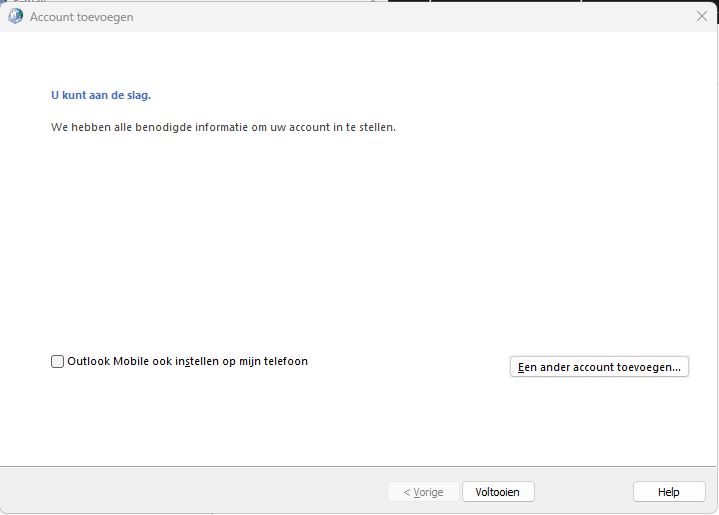Screen dimensions: 719x515
Task: Close the Account toevoegen dialog
Action: pyautogui.click(x=701, y=16)
